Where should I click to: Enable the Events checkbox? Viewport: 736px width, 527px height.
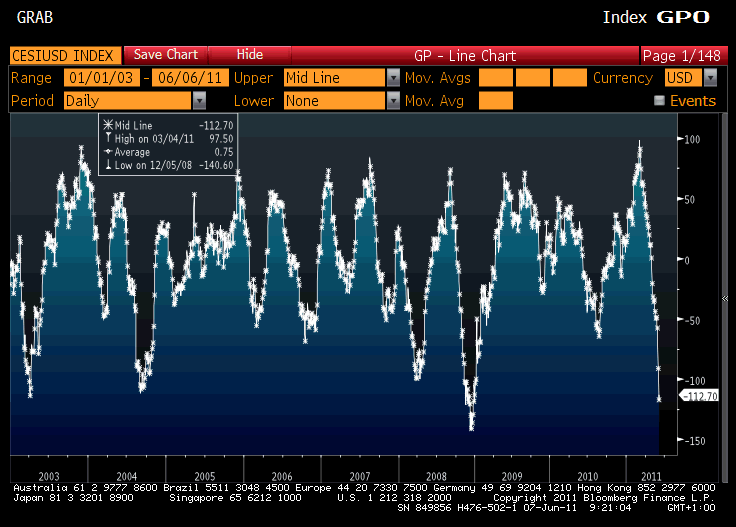[659, 101]
